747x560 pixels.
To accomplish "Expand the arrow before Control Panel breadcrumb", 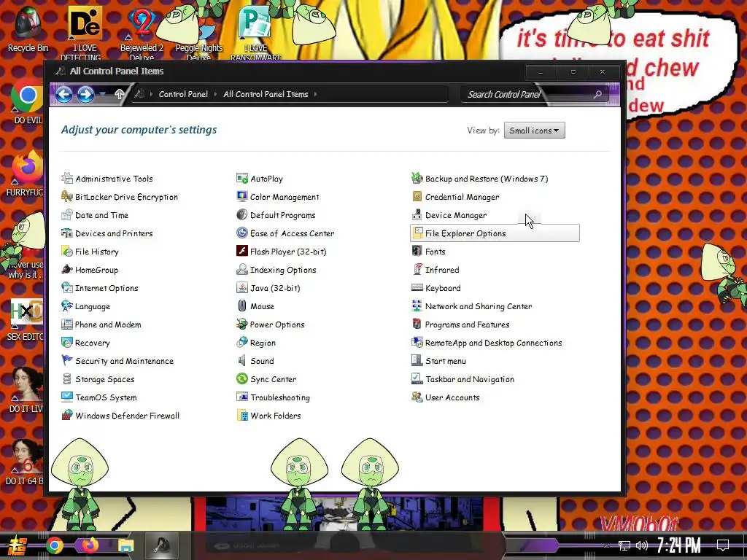I will tap(151, 94).
